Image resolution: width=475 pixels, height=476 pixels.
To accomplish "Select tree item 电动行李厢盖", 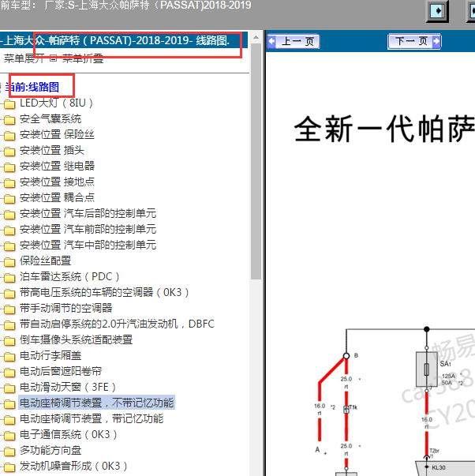I will (x=50, y=355).
